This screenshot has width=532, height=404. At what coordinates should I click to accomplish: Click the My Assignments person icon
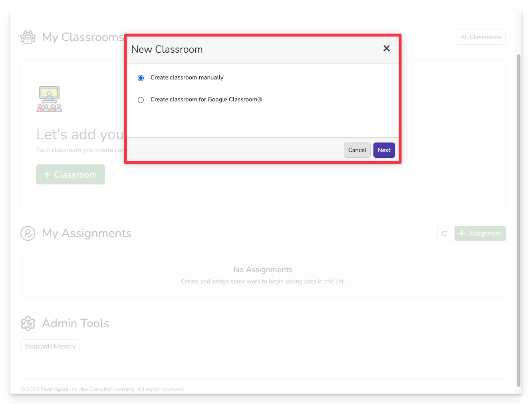(28, 234)
